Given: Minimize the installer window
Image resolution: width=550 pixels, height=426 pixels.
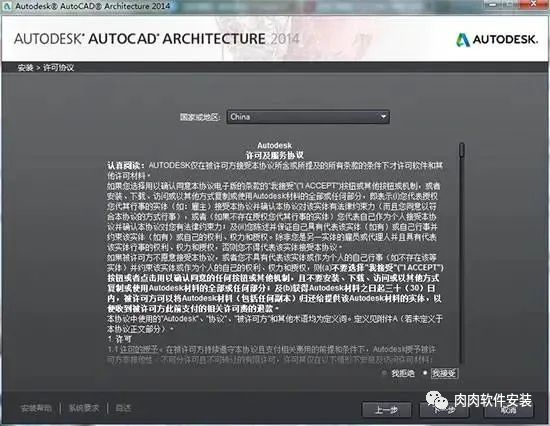Looking at the screenshot, I should (x=492, y=4).
